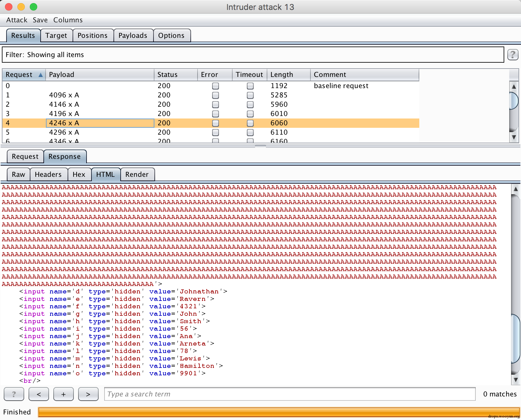Toggle Error checkbox for 4296 x A row

pos(216,132)
